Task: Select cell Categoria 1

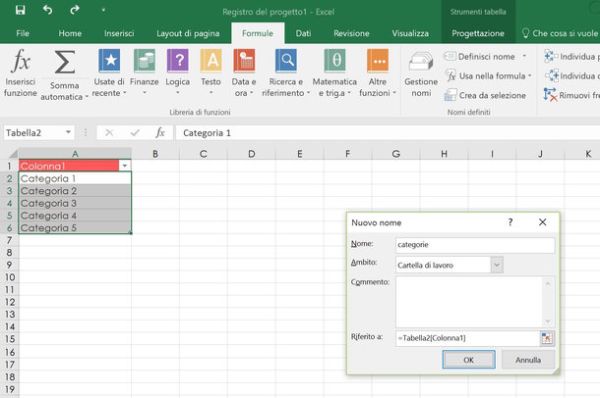Action: pyautogui.click(x=75, y=178)
